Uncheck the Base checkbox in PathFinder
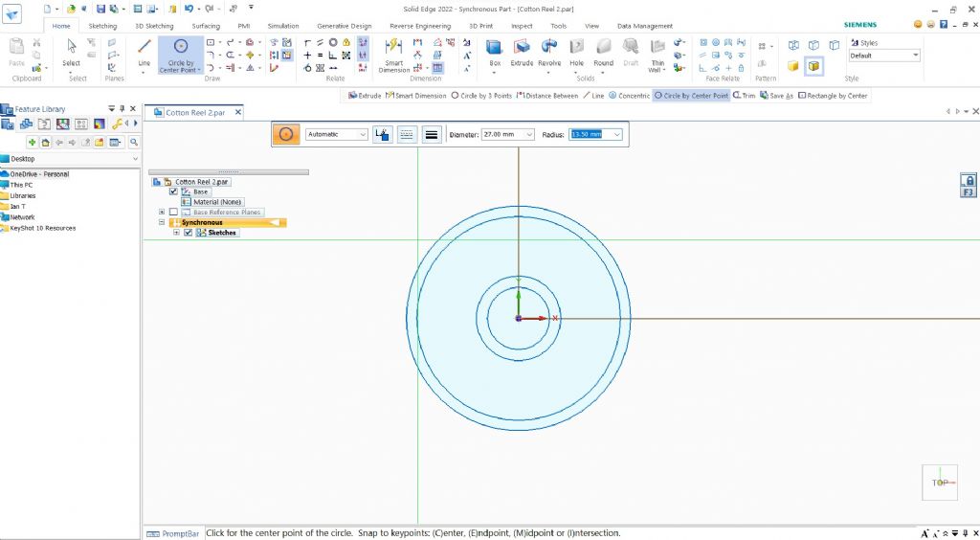Viewport: 980px width, 540px height. [174, 191]
